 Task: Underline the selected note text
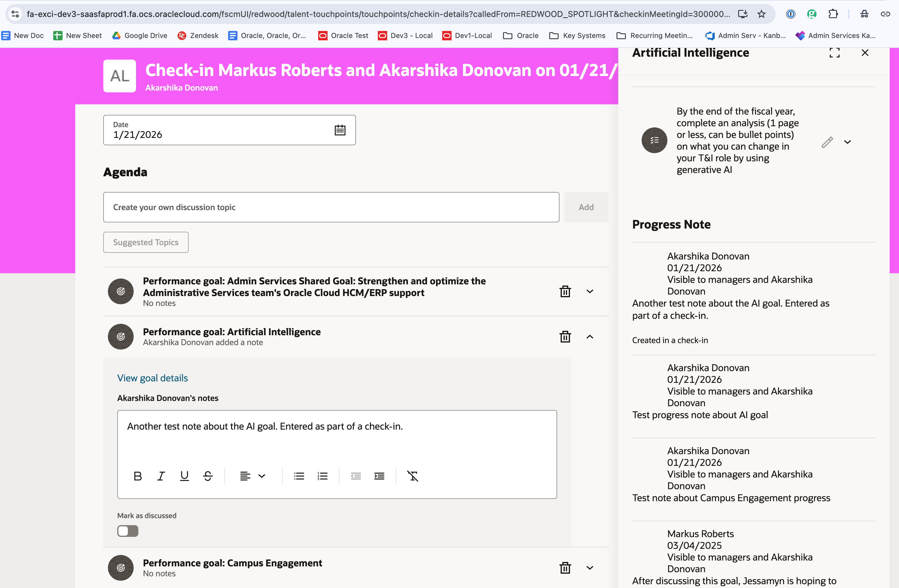(184, 476)
